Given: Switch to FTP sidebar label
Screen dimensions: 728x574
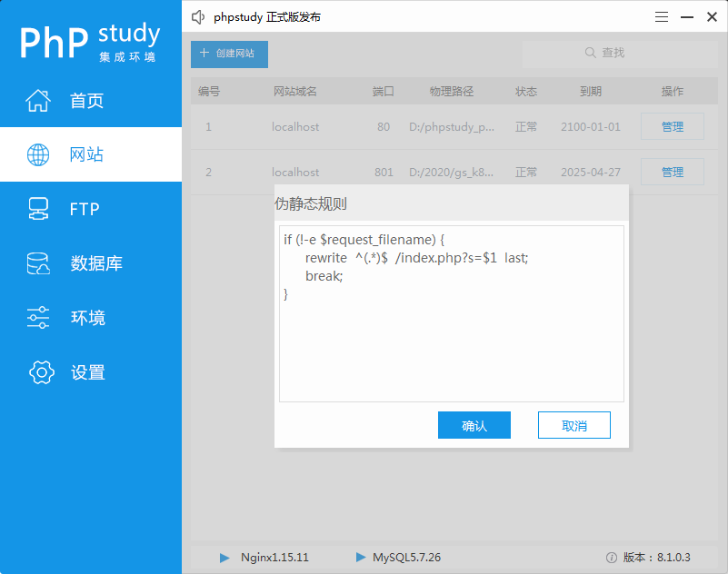Looking at the screenshot, I should tap(85, 209).
